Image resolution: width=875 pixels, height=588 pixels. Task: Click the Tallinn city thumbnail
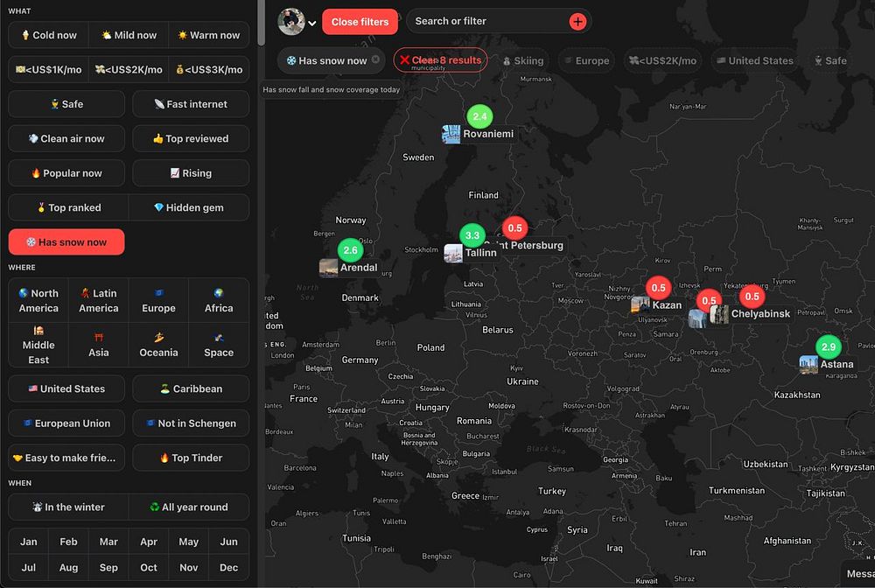coord(453,253)
